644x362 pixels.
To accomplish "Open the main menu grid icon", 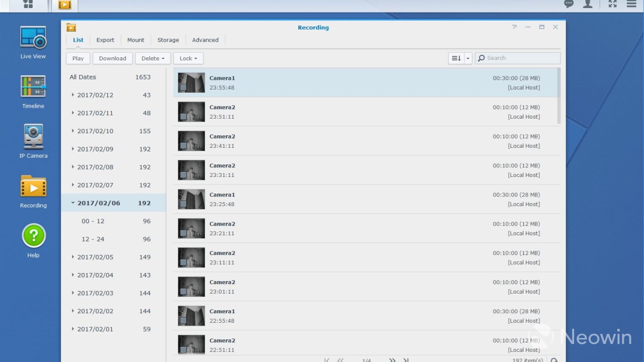I will (28, 4).
